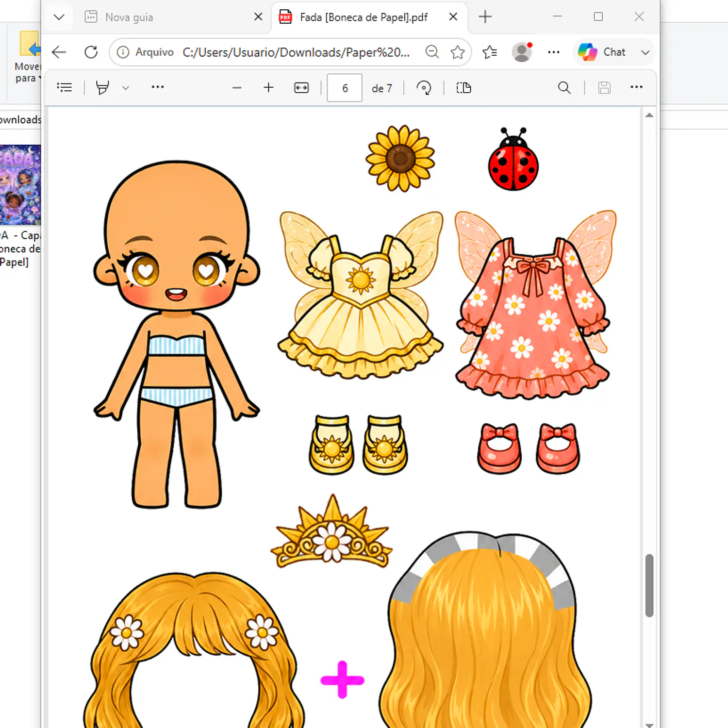728x728 pixels.
Task: Close the Fada [Boneca de Papel].pdf tab
Action: pos(453,17)
